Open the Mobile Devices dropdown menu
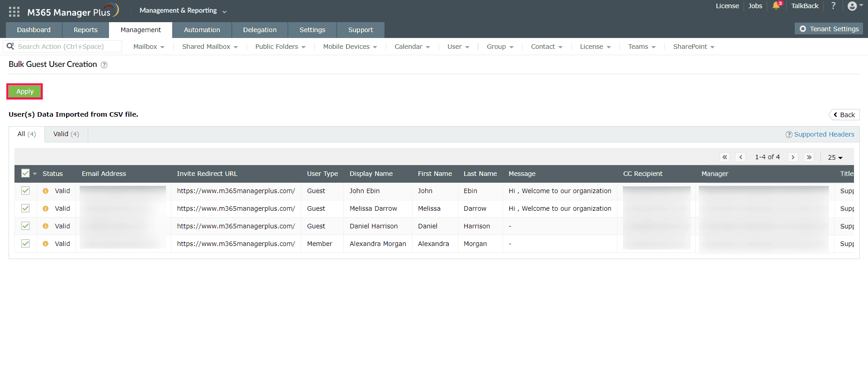 click(x=350, y=47)
